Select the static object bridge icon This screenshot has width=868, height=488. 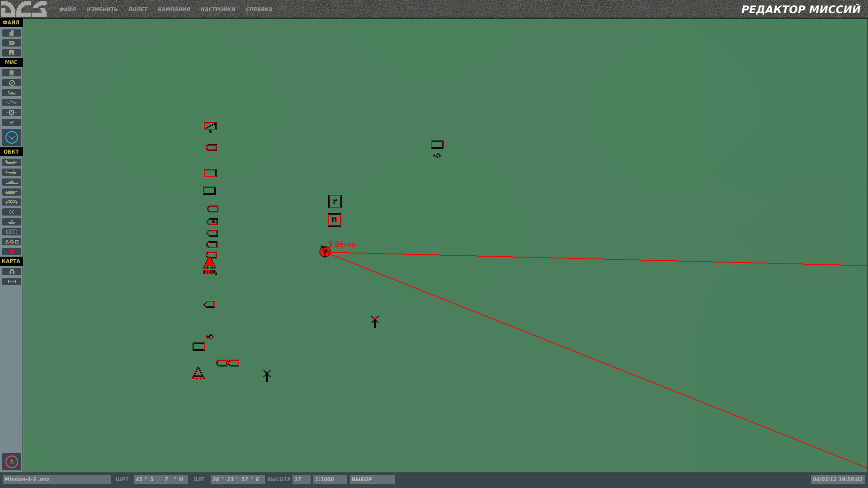click(12, 202)
